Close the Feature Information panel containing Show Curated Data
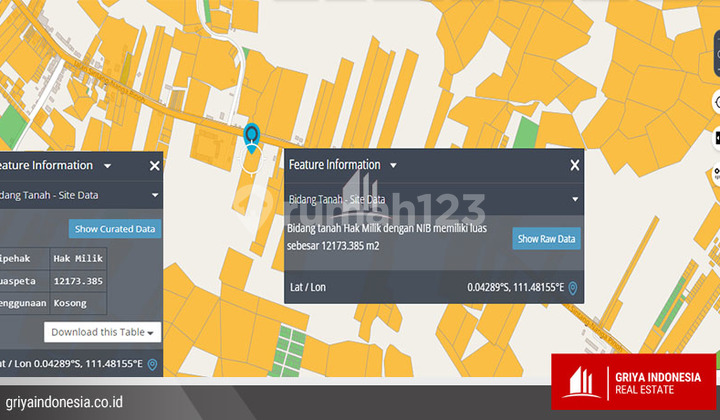 click(154, 166)
